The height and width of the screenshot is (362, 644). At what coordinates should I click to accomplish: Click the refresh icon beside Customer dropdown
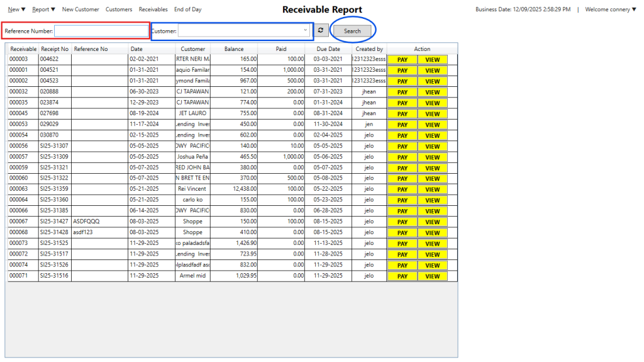click(321, 30)
